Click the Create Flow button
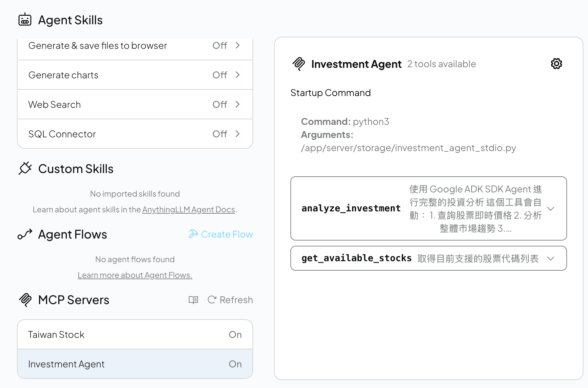This screenshot has height=388, width=588. click(227, 234)
